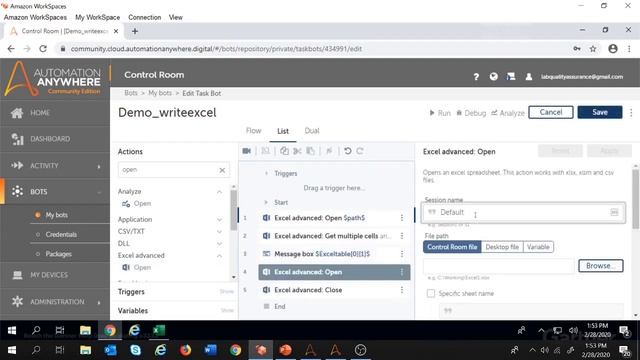Expand the Activity sidebar menu
Image resolution: width=640 pixels, height=360 pixels.
pyautogui.click(x=99, y=166)
